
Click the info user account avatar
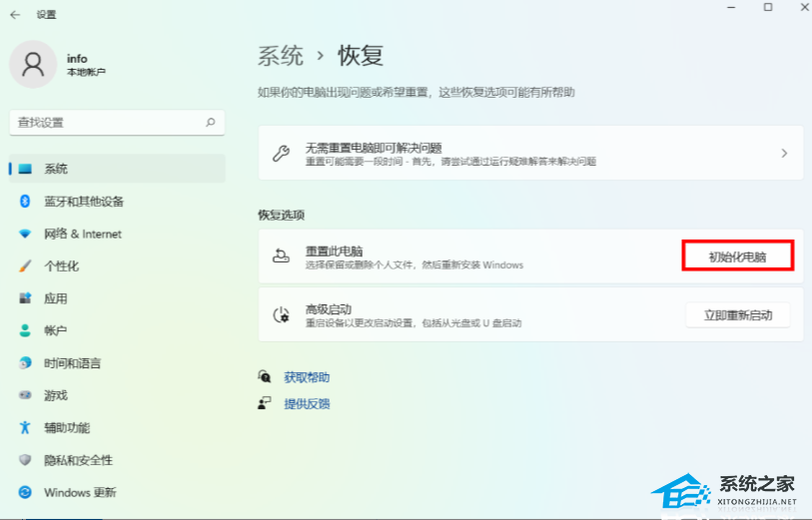coord(33,65)
